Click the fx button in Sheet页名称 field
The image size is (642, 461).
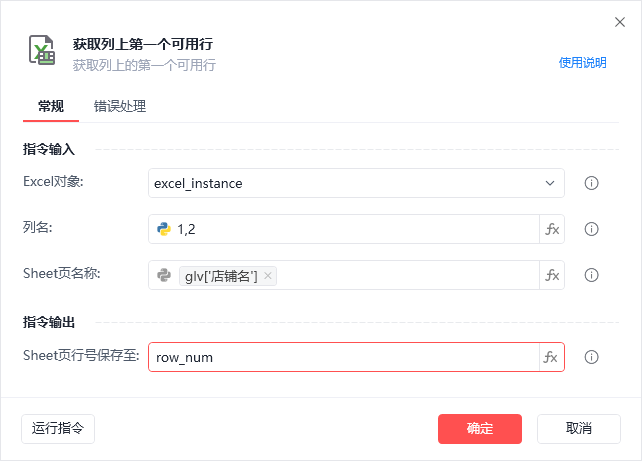[552, 275]
